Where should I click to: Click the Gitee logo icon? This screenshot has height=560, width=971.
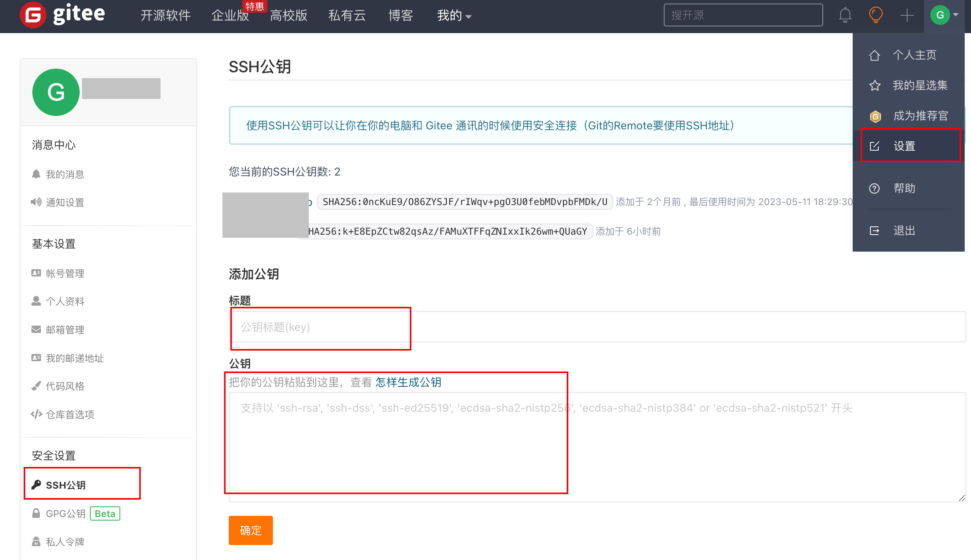(33, 15)
